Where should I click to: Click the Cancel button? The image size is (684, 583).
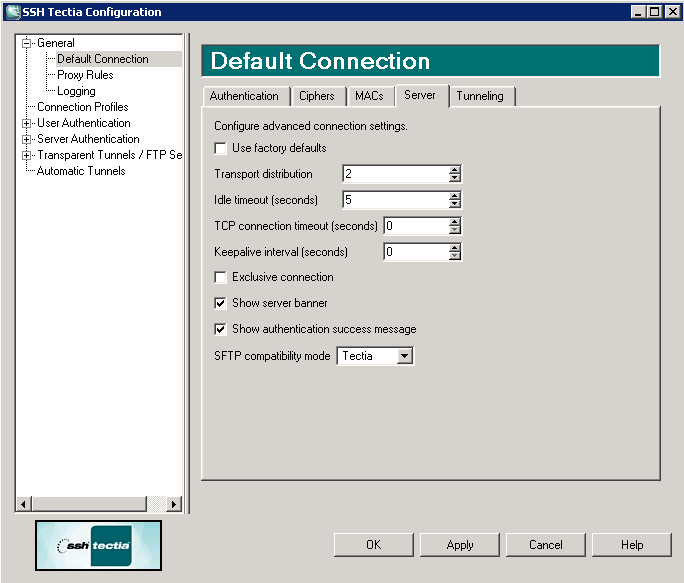[546, 545]
